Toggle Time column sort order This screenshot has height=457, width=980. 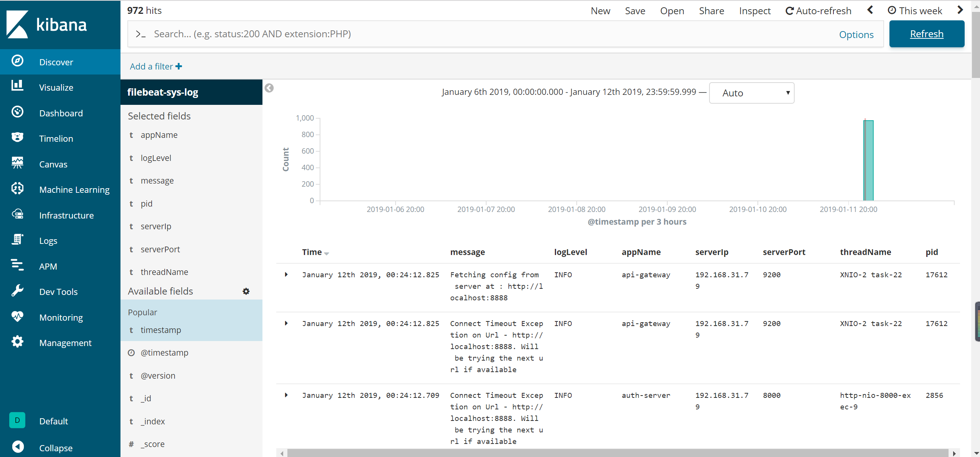pos(327,253)
